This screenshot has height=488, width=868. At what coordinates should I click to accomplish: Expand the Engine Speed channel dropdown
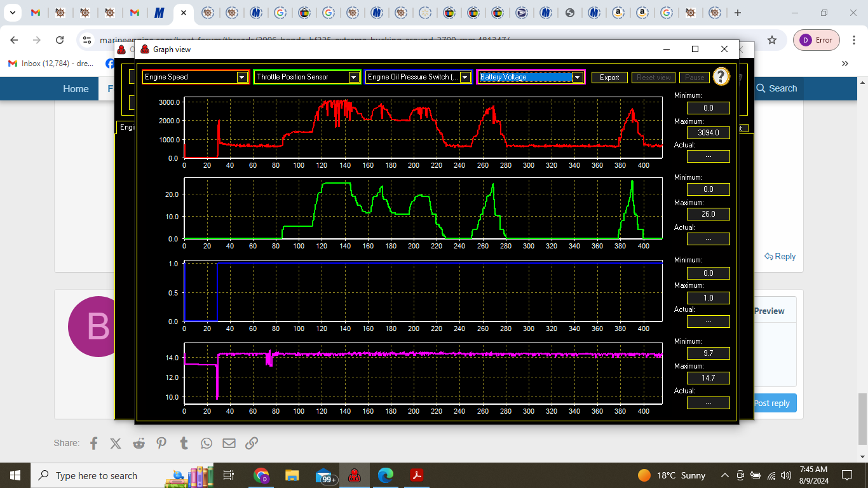point(241,77)
